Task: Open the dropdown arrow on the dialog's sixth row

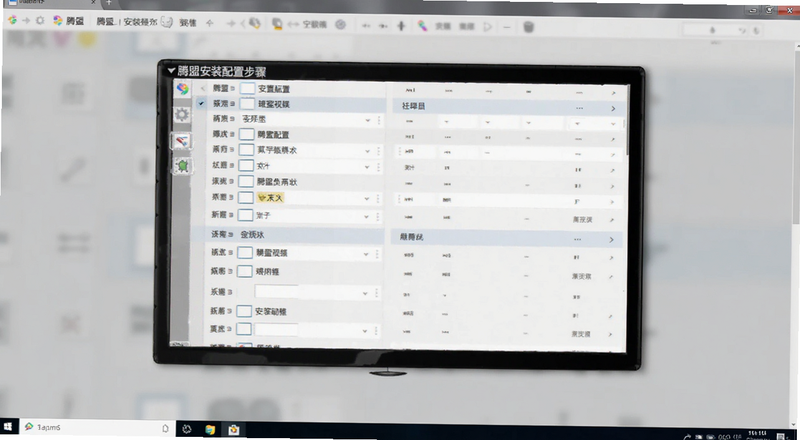Action: click(x=367, y=167)
